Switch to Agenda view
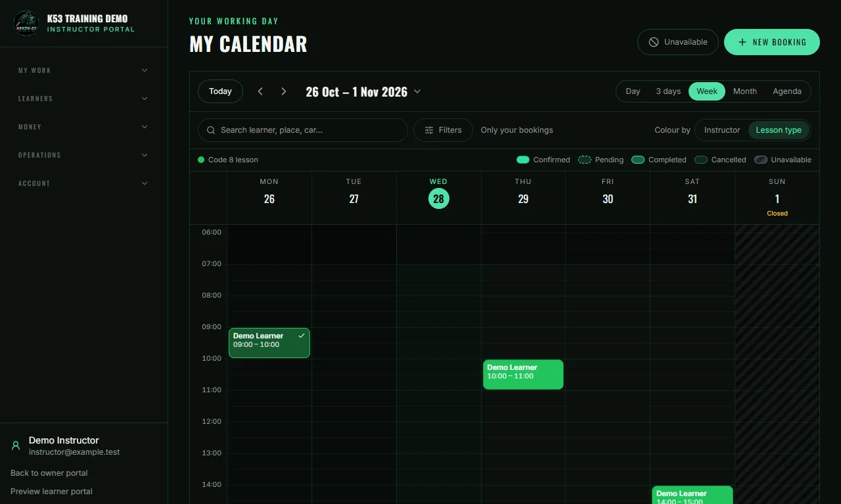The width and height of the screenshot is (841, 504). pyautogui.click(x=787, y=91)
